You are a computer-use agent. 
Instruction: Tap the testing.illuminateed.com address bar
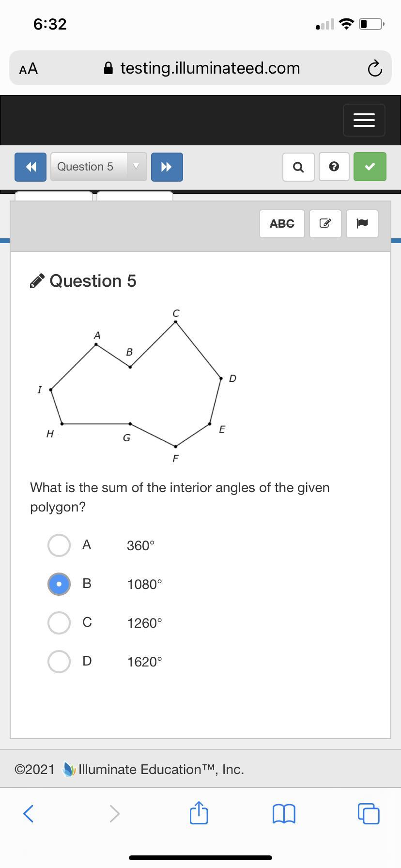pyautogui.click(x=202, y=68)
